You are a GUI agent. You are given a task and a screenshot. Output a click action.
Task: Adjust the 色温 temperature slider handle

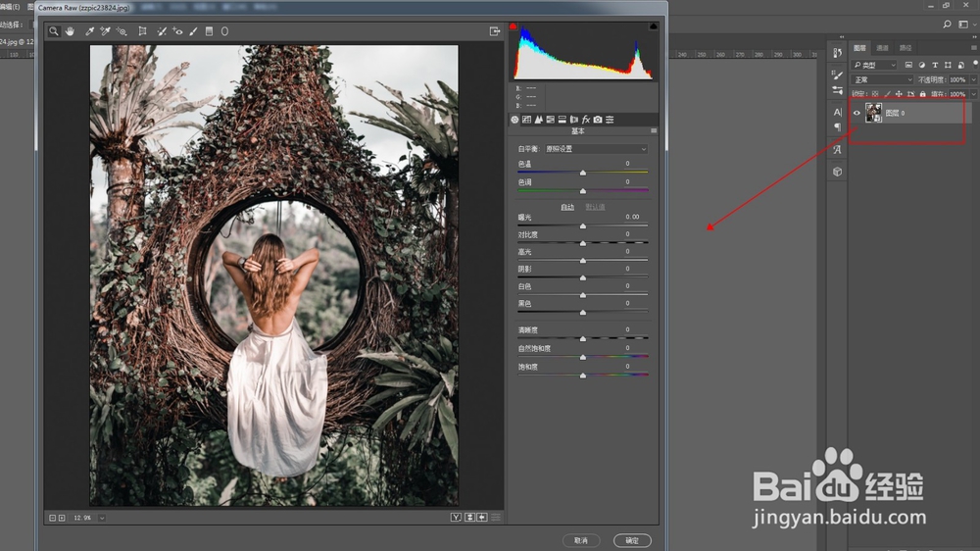582,173
